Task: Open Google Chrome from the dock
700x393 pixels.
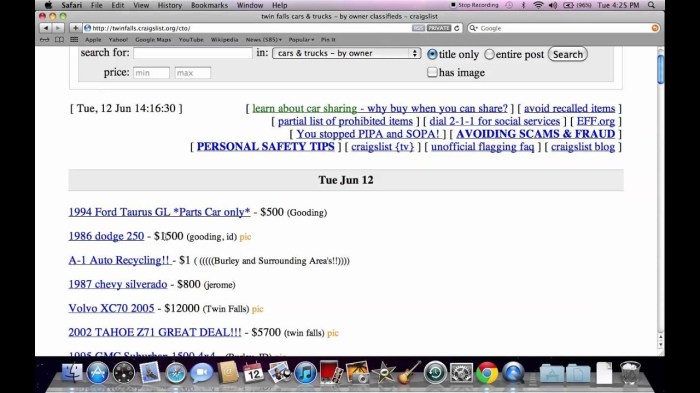Action: 487,373
